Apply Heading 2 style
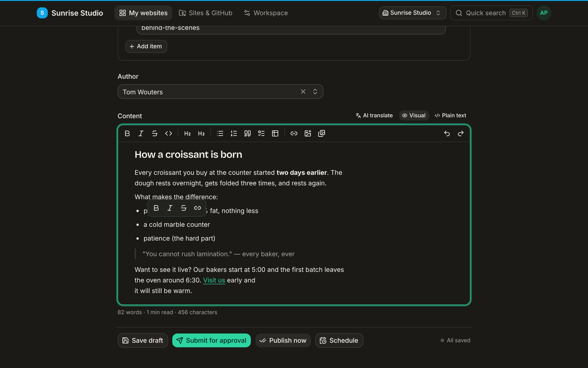588x368 pixels. tap(187, 133)
